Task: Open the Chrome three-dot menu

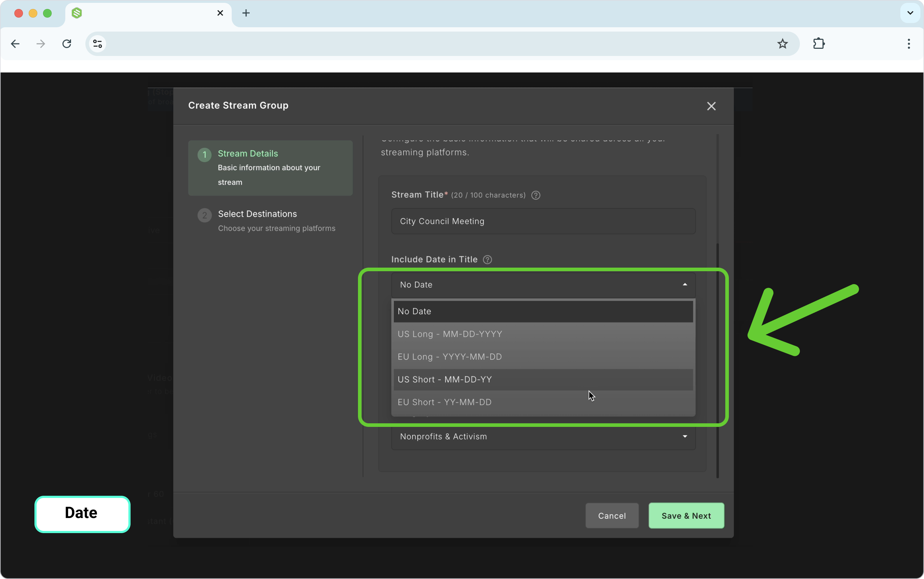Action: (909, 44)
